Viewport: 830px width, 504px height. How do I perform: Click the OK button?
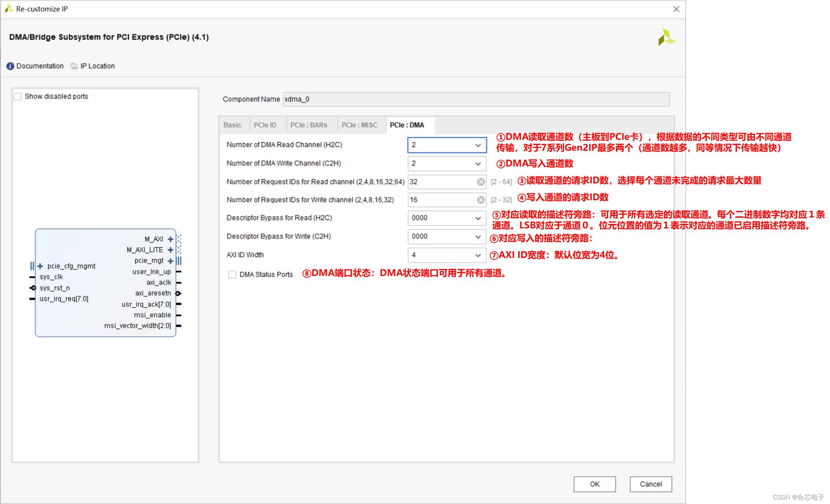594,484
